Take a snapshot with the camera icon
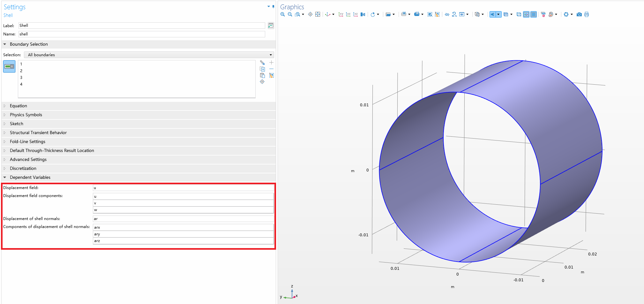Image resolution: width=644 pixels, height=304 pixels. click(579, 14)
